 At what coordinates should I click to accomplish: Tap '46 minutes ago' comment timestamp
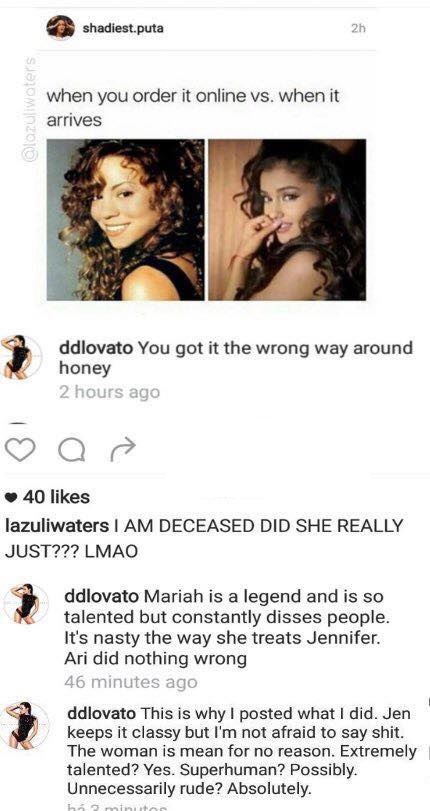[131, 682]
